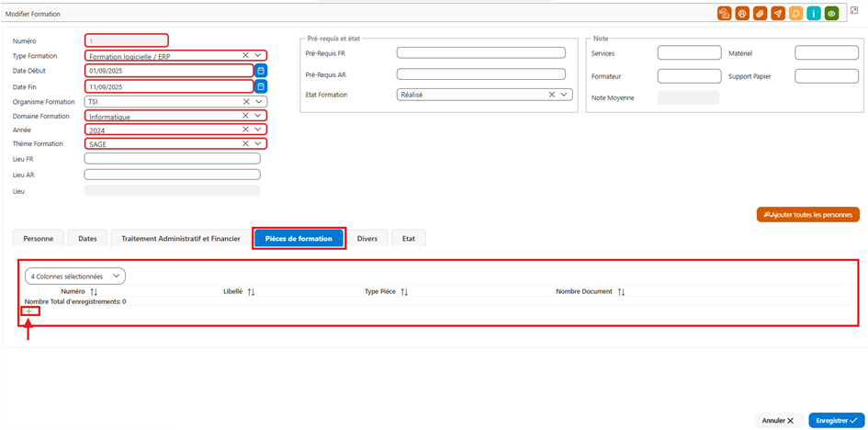The image size is (868, 430).
Task: Click the teal information icon
Action: pyautogui.click(x=813, y=13)
